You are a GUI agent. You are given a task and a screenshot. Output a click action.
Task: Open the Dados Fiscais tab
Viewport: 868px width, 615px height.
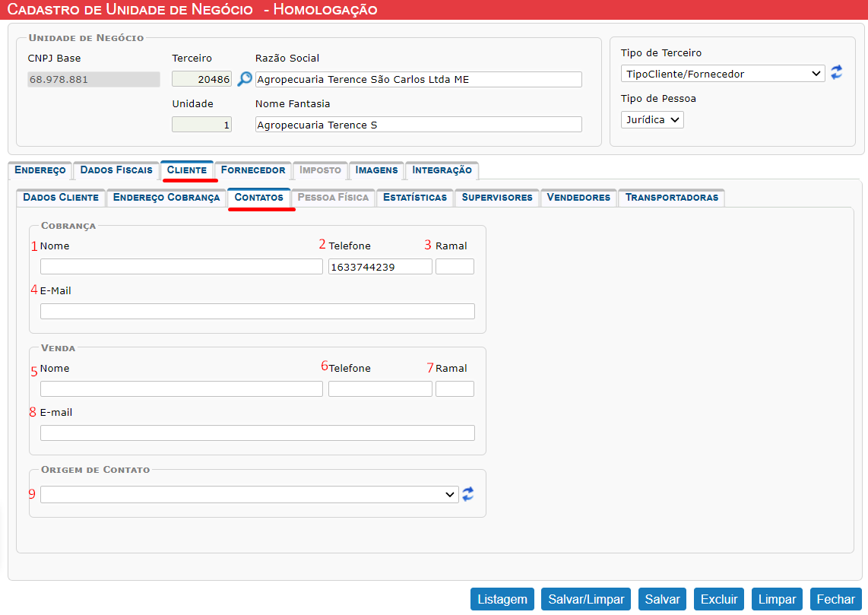(x=116, y=170)
